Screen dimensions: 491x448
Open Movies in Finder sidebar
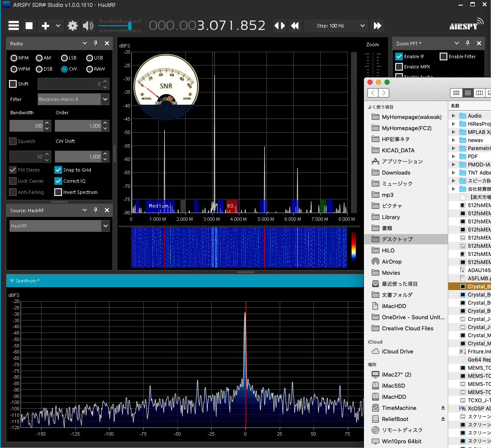point(391,273)
